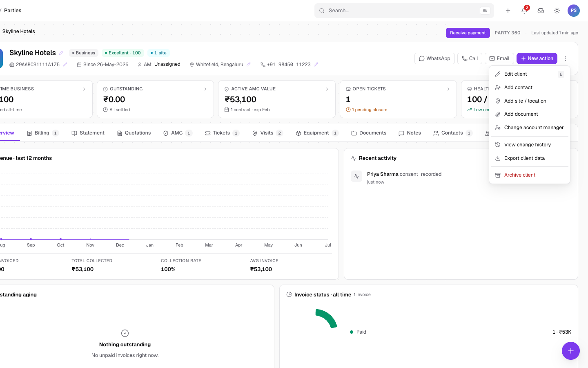This screenshot has width=588, height=368.
Task: Open the AMC tab
Action: 177,133
